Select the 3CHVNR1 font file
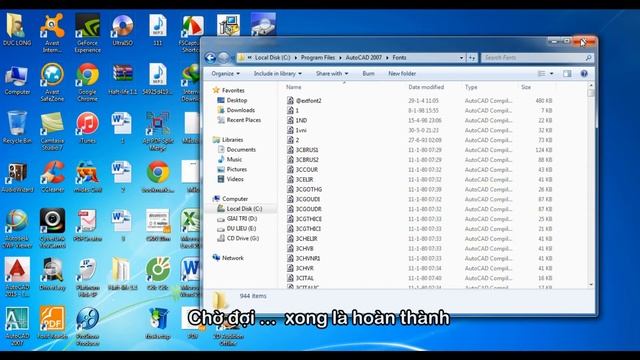This screenshot has width=640, height=360. (303, 258)
